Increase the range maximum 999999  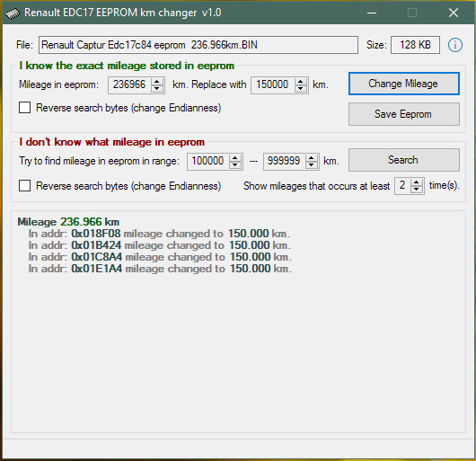pyautogui.click(x=311, y=157)
